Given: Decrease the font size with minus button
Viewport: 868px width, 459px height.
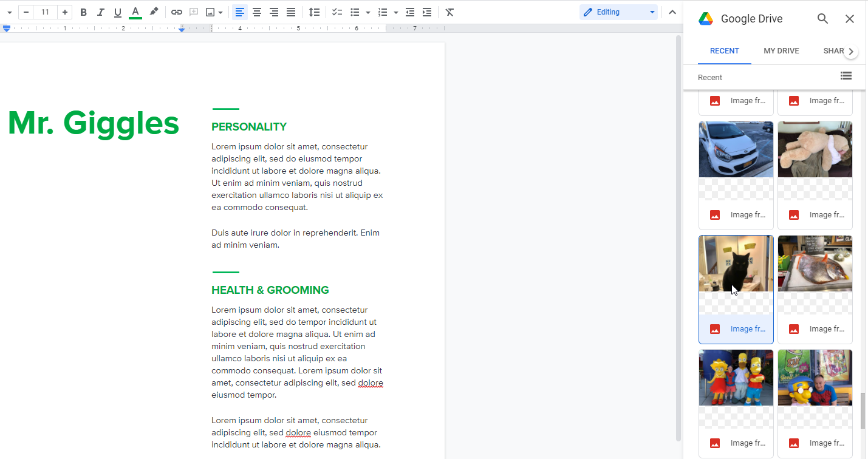Looking at the screenshot, I should click(x=26, y=12).
